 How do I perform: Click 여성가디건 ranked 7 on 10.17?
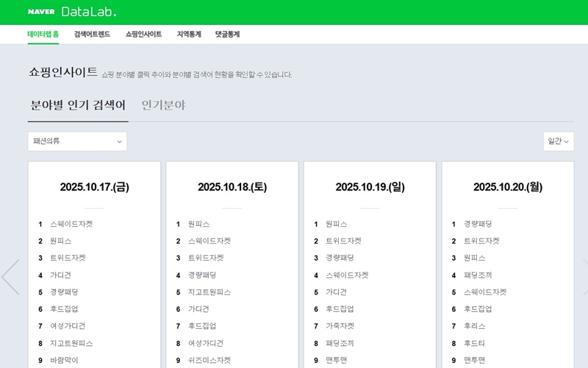click(68, 326)
